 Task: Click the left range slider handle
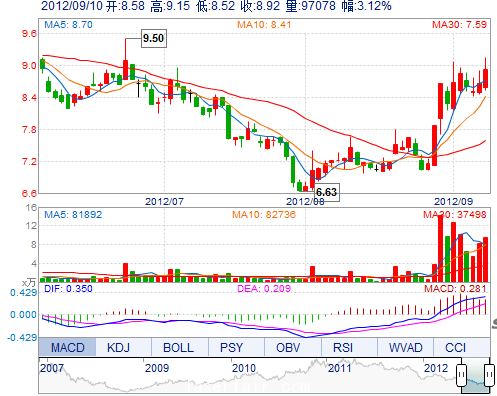coord(462,375)
